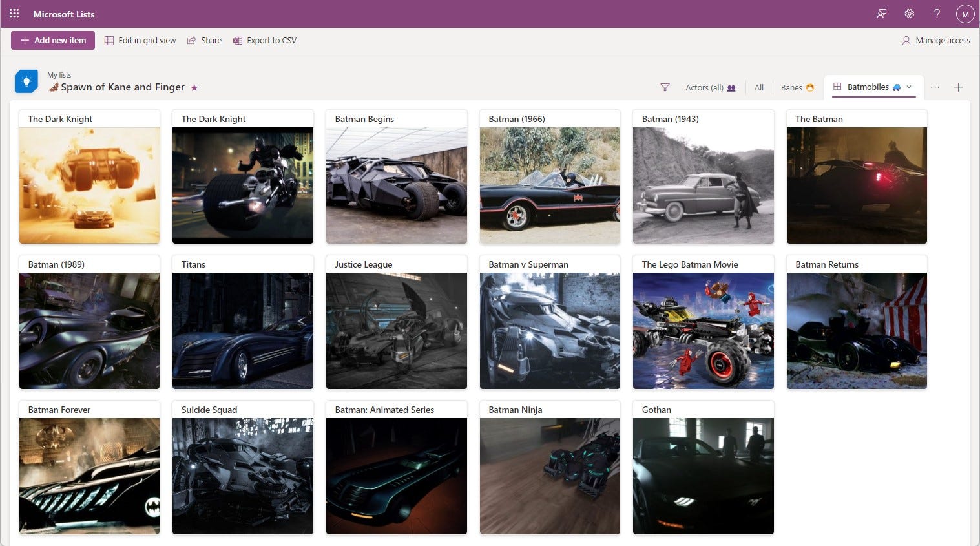Open The Dark Knight Batpod motorcycle card
Image resolution: width=980 pixels, height=546 pixels.
coord(243,185)
